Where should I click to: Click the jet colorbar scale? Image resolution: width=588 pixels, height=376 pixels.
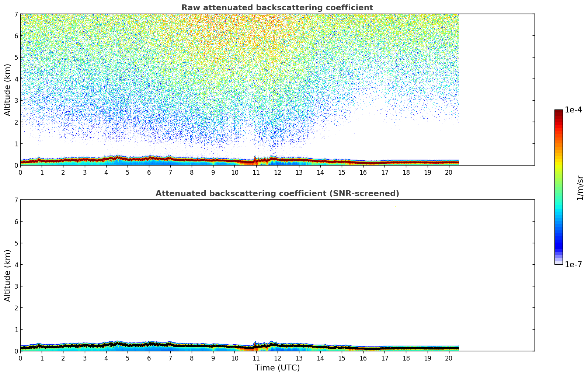click(559, 187)
